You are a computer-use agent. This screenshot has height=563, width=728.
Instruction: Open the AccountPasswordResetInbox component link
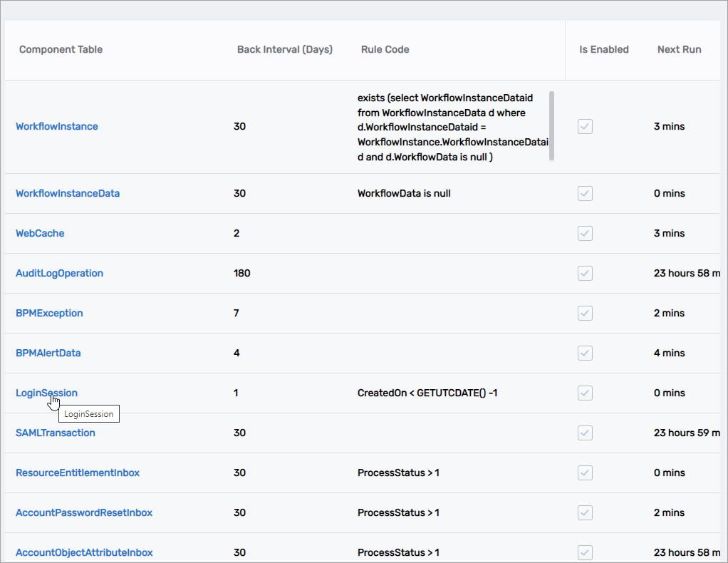(83, 512)
